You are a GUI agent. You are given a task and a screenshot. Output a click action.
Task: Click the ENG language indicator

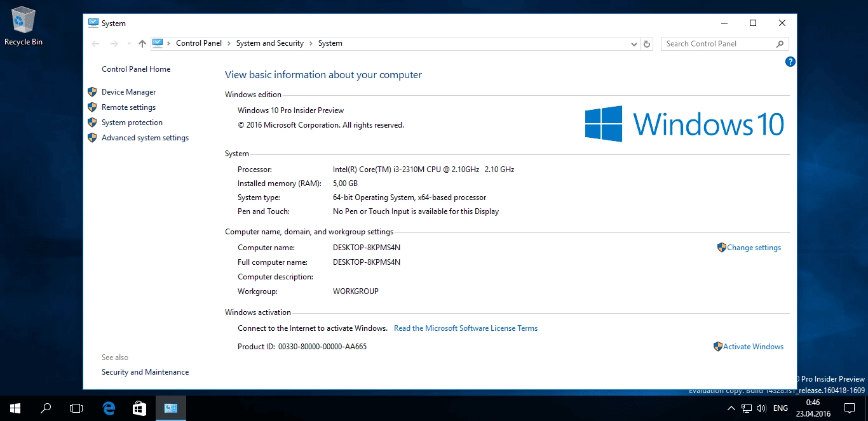(781, 408)
